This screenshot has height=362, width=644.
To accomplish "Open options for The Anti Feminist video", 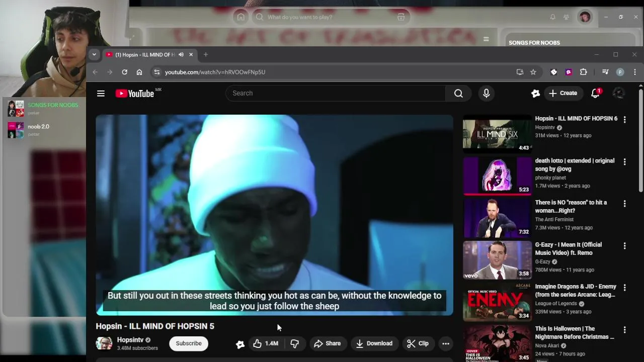I will (x=624, y=204).
